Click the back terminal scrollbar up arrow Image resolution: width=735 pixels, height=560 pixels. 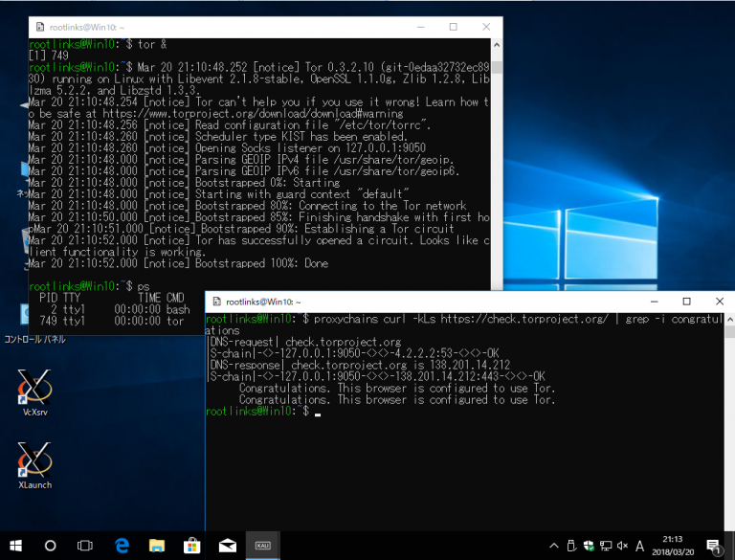tap(497, 45)
